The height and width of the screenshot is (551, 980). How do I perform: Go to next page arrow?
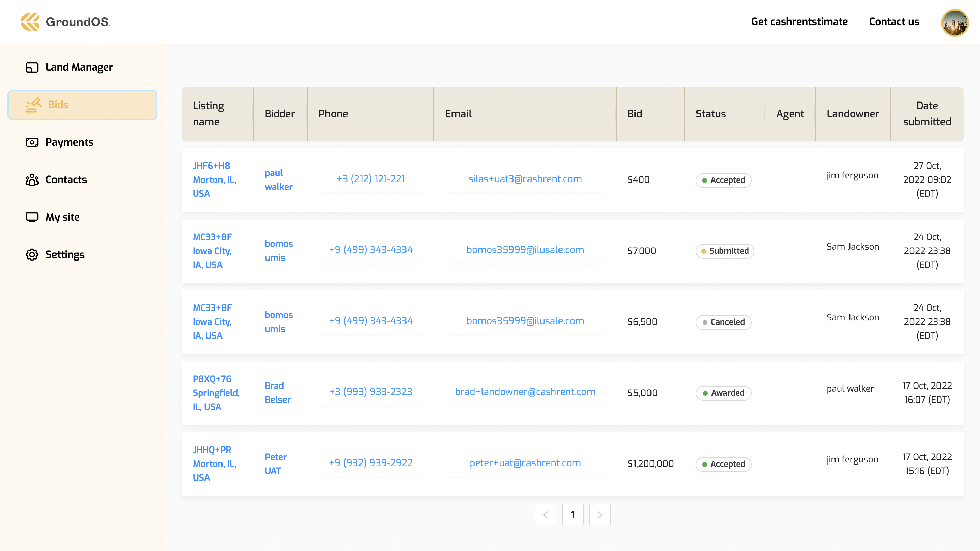pyautogui.click(x=600, y=515)
